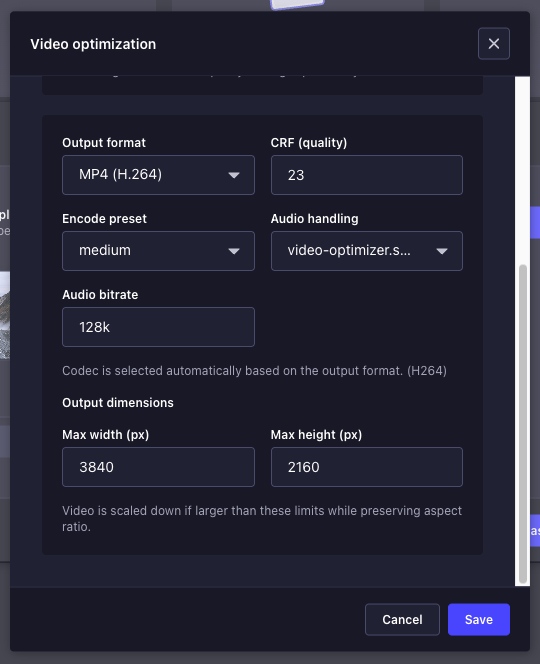Expand the Encode preset dropdown
This screenshot has height=664, width=540.
tap(158, 251)
